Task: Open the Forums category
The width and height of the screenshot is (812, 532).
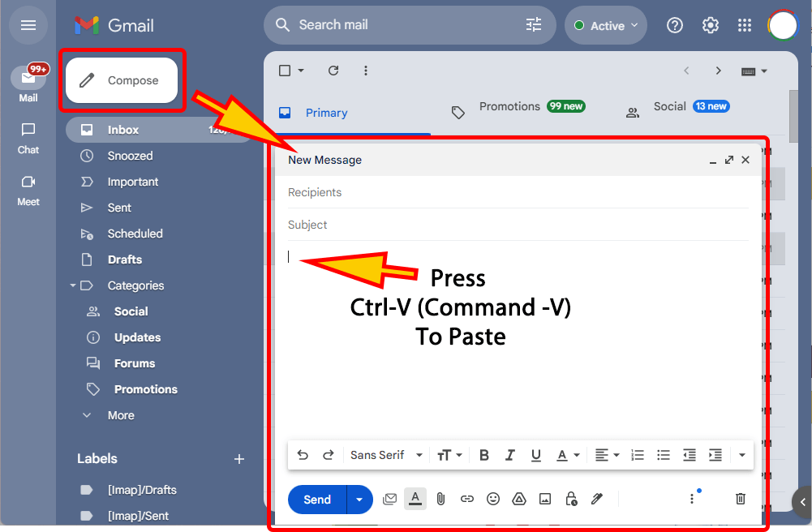Action: click(134, 363)
